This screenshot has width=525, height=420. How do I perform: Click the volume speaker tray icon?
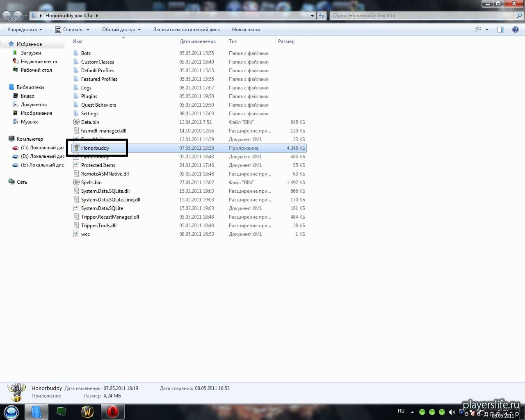452,412
